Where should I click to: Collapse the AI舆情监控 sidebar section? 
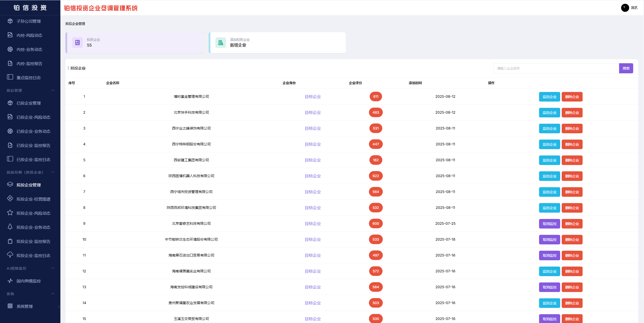(53, 268)
